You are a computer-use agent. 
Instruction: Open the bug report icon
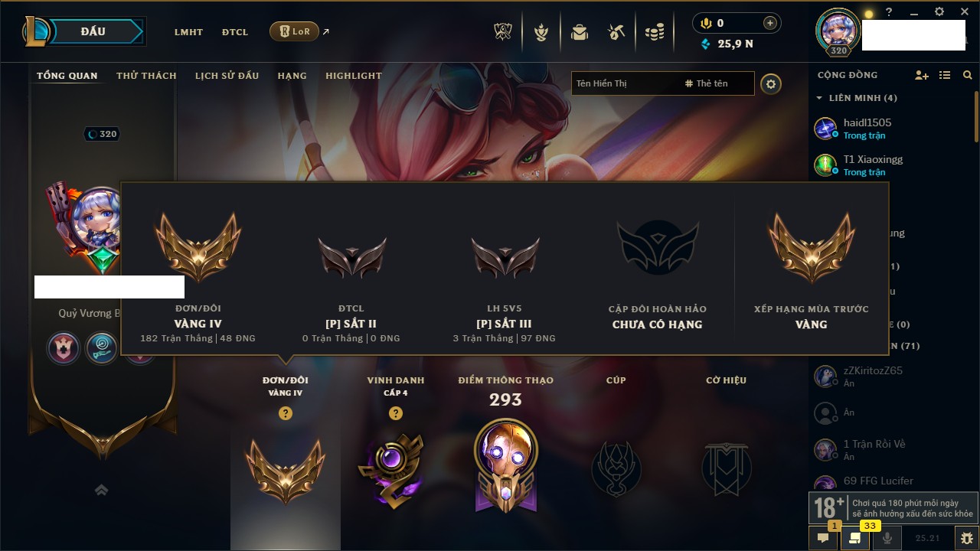pos(967,538)
